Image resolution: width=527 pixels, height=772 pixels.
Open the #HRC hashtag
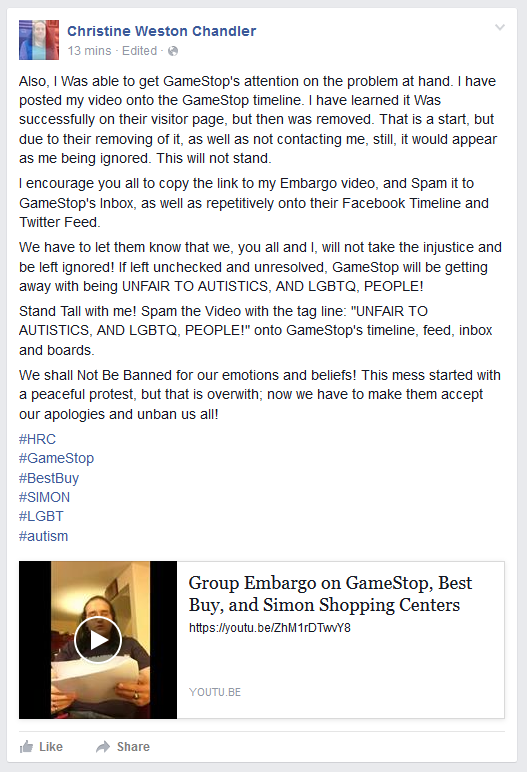37,439
